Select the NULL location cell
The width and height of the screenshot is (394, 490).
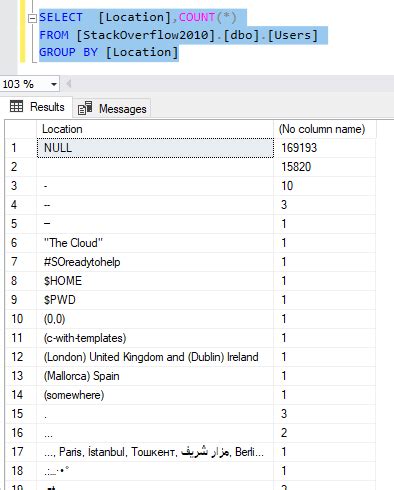(155, 148)
